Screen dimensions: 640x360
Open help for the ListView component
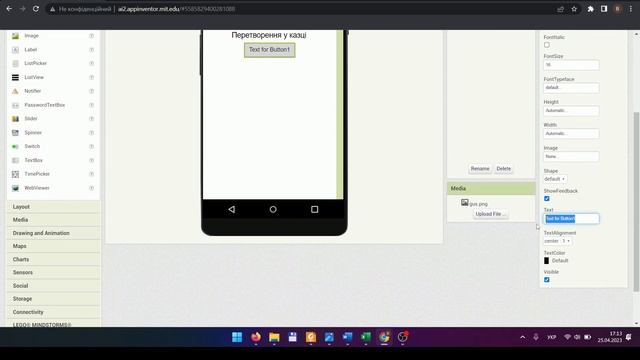(x=92, y=77)
